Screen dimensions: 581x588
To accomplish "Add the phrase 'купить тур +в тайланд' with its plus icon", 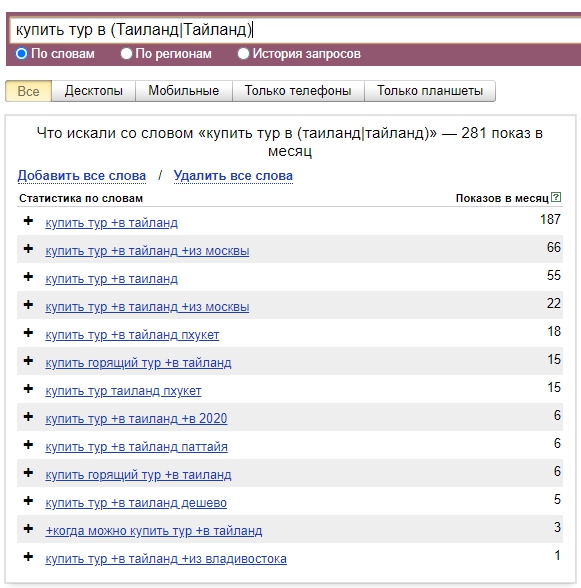I will pos(28,221).
